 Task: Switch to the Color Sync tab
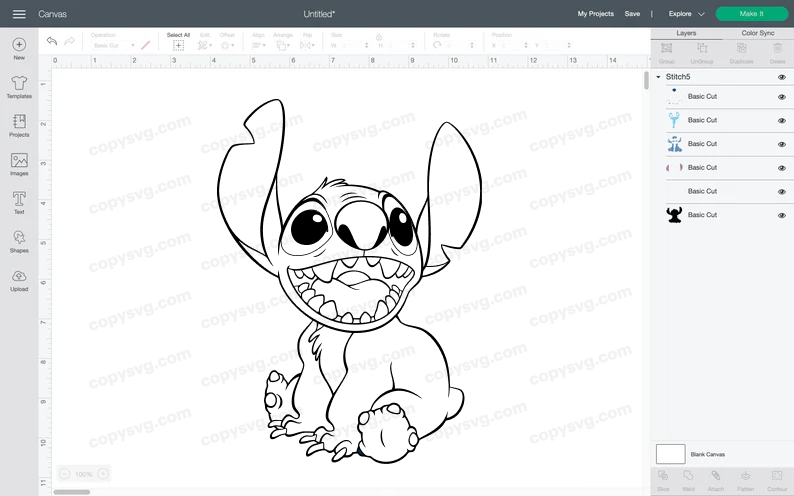tap(758, 33)
